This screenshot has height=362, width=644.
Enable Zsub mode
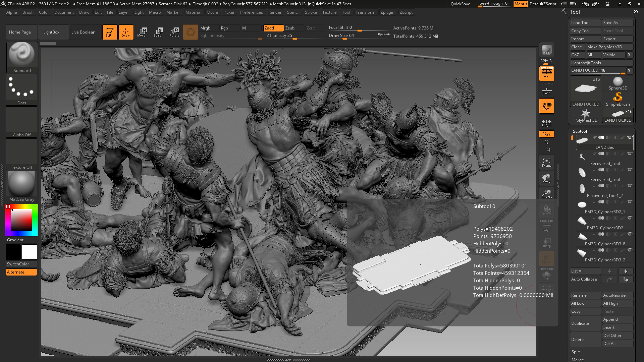pyautogui.click(x=294, y=28)
